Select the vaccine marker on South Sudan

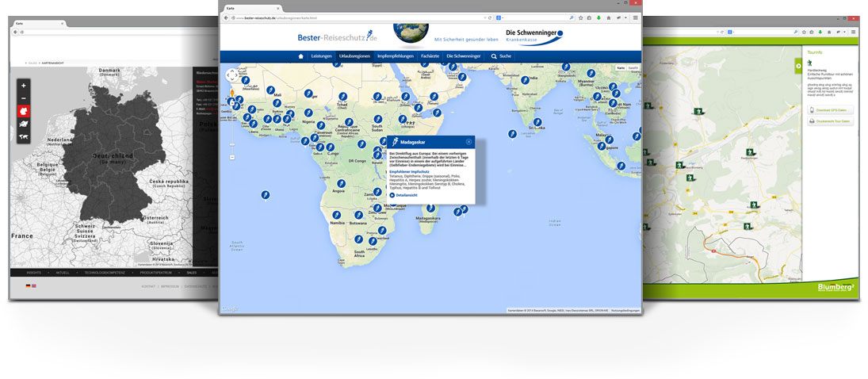377,119
